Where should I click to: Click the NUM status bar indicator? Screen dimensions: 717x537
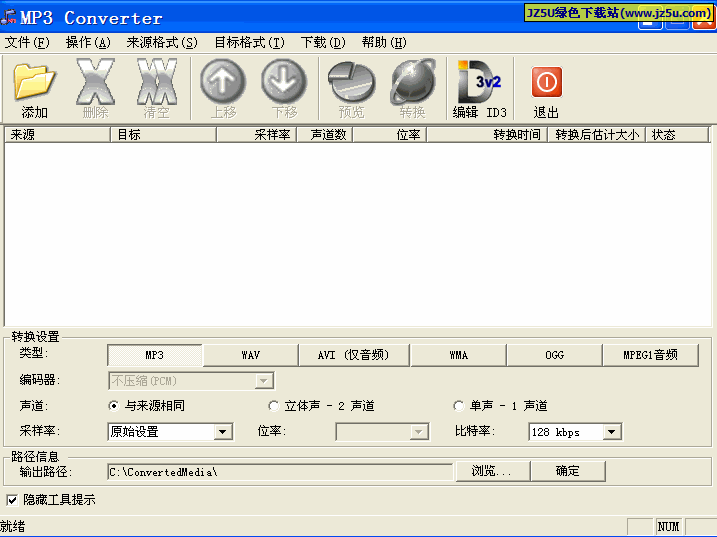pyautogui.click(x=669, y=526)
